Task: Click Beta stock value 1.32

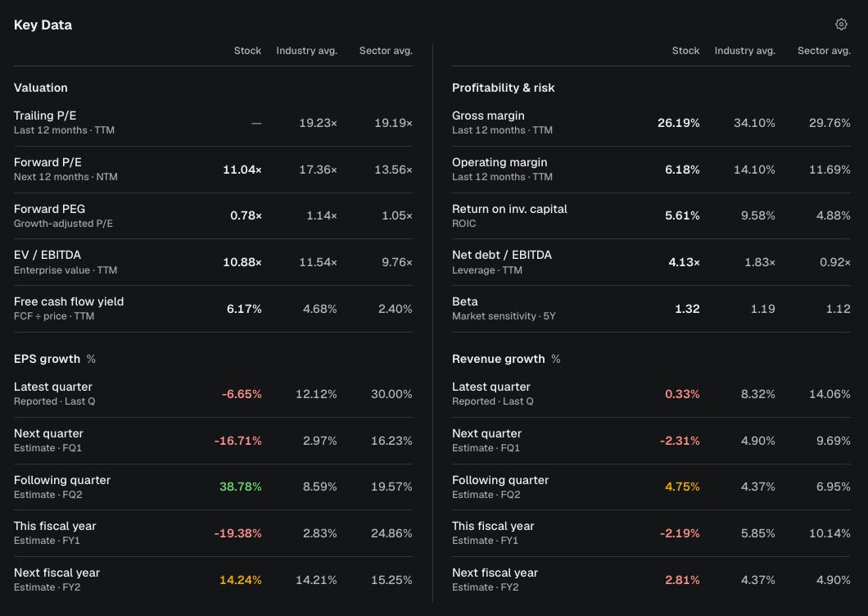Action: [687, 309]
